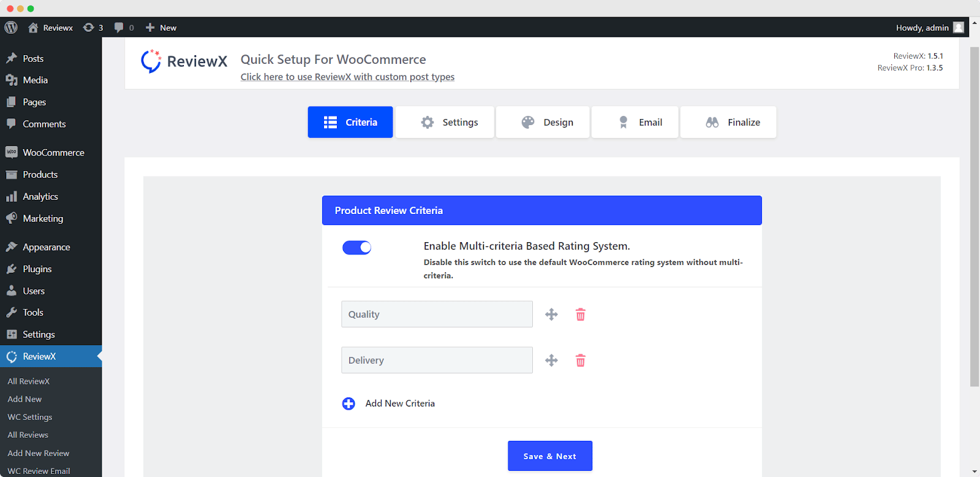This screenshot has height=477, width=980.
Task: Click the move handle for Quality
Action: (x=551, y=315)
